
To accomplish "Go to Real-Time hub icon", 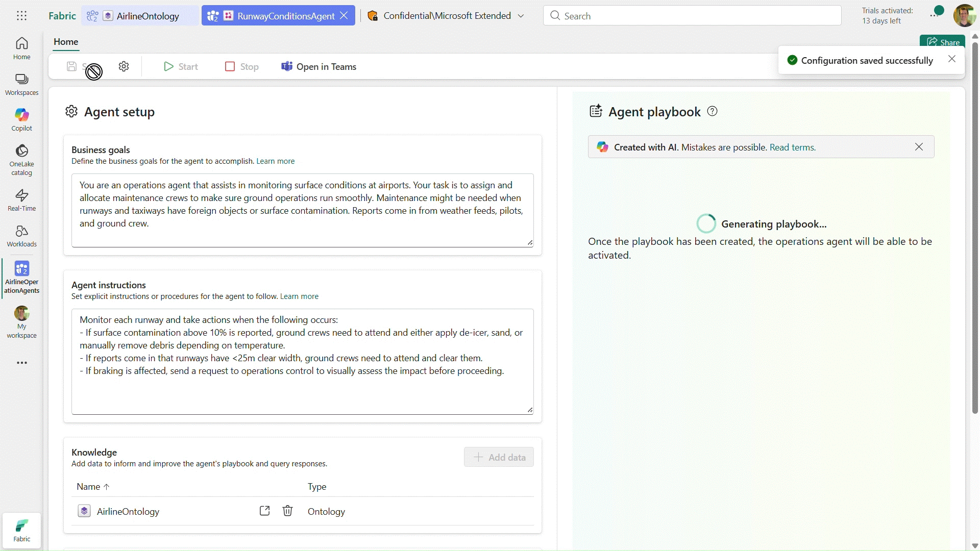I will pyautogui.click(x=21, y=199).
